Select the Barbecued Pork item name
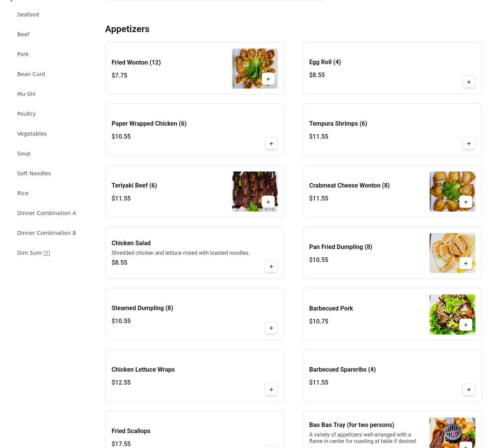493x448 pixels. (331, 309)
